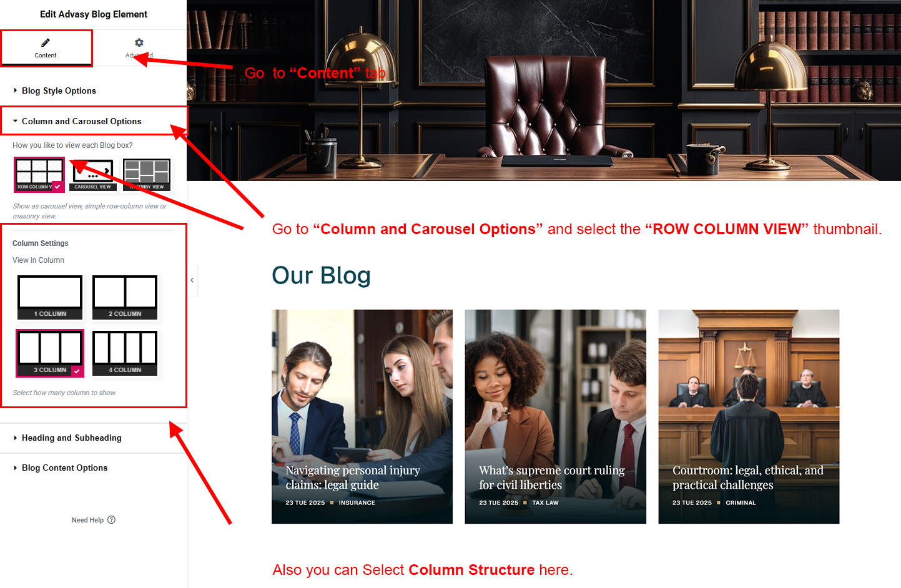Image resolution: width=901 pixels, height=588 pixels.
Task: Choose the 4 Column layout option
Action: pos(125,353)
